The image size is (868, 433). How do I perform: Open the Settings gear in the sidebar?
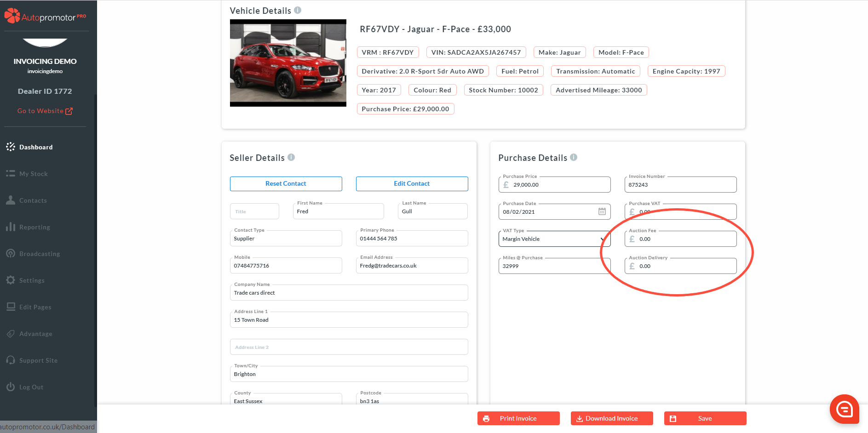pos(11,280)
